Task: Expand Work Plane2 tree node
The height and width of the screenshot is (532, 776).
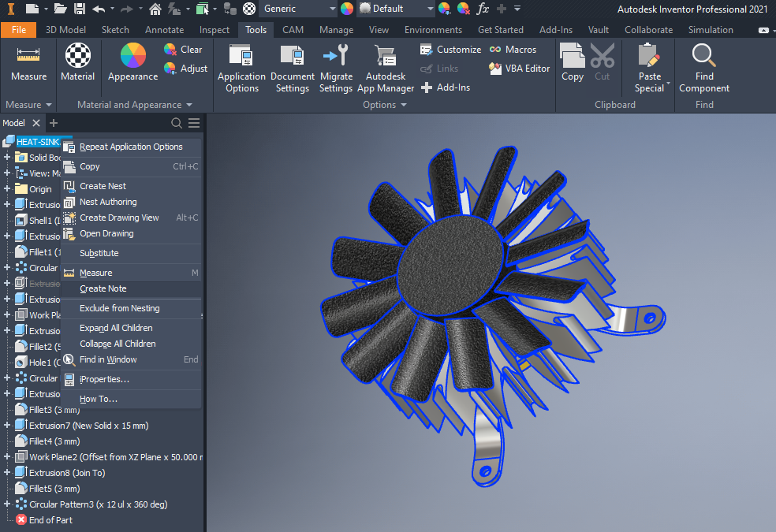Action: (x=7, y=457)
